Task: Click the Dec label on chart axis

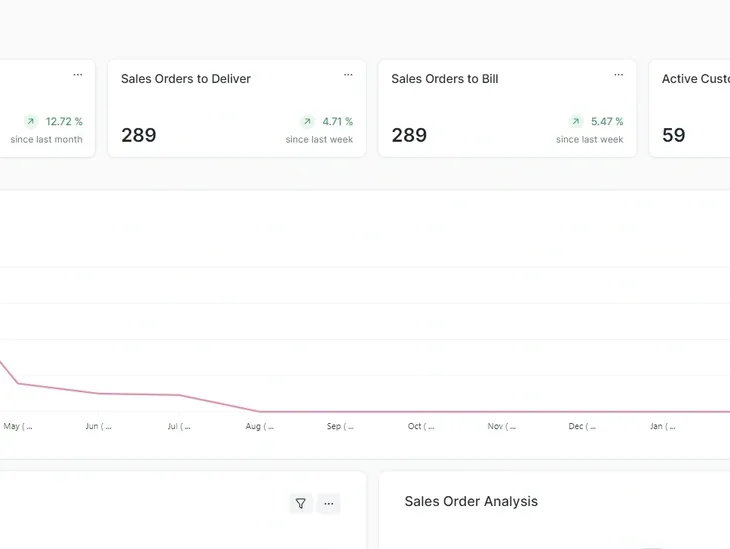Action: click(582, 426)
